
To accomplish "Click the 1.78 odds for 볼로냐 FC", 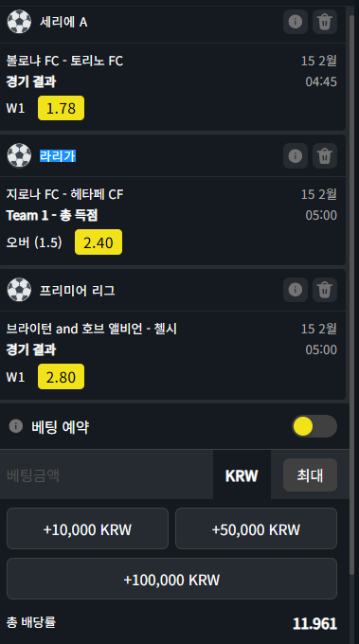I will point(62,108).
